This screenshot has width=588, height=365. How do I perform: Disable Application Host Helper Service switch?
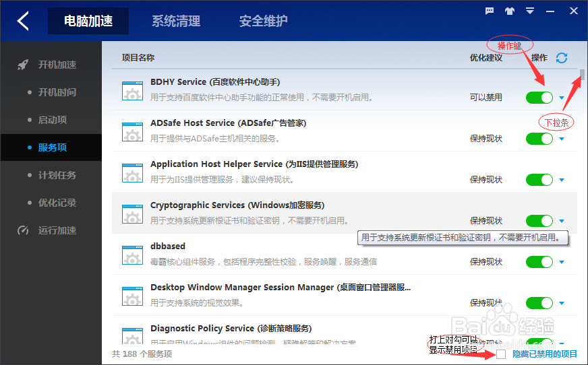pos(539,180)
